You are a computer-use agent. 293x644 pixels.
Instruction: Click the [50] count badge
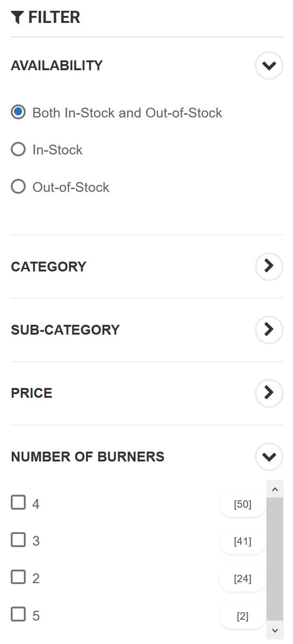[243, 505]
